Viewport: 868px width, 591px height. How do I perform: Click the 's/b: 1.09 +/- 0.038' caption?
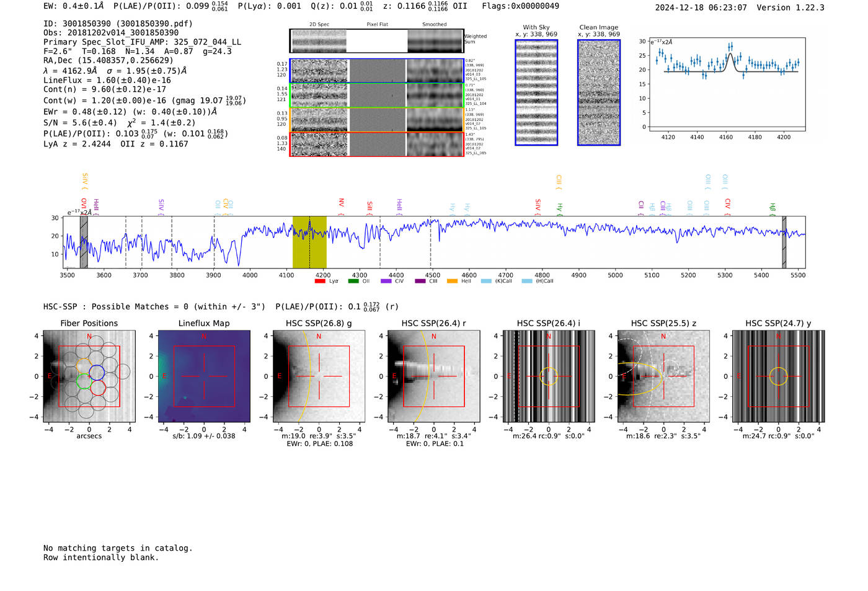tap(204, 436)
